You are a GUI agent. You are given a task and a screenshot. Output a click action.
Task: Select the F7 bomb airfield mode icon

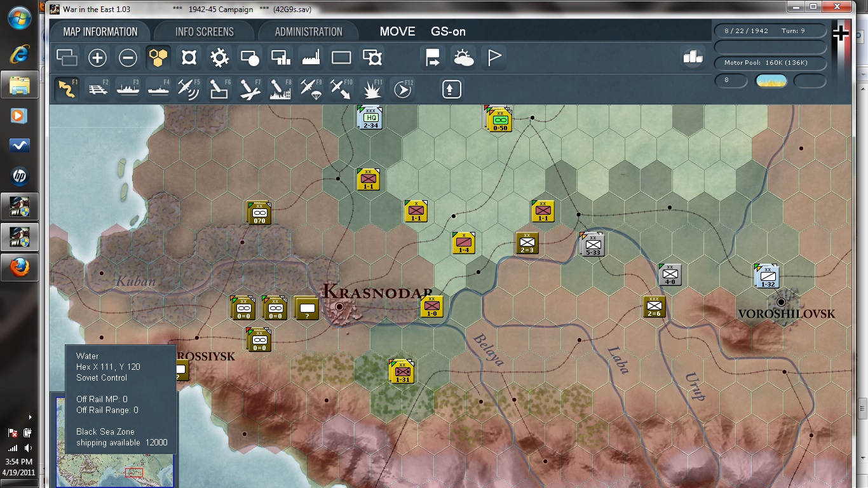[250, 89]
